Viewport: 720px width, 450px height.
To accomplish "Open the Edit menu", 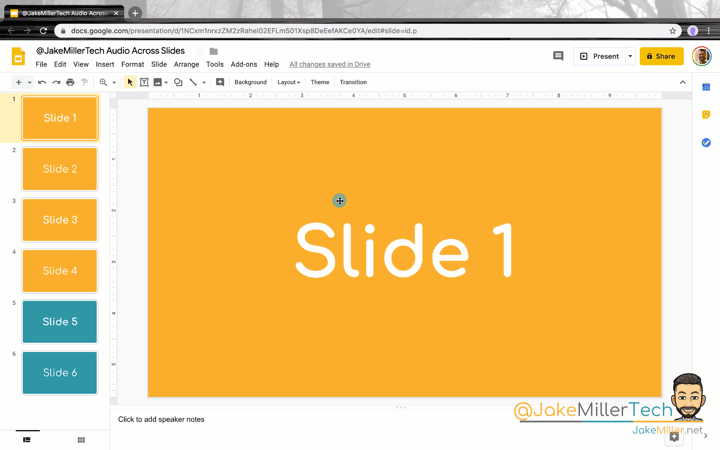I will click(60, 64).
